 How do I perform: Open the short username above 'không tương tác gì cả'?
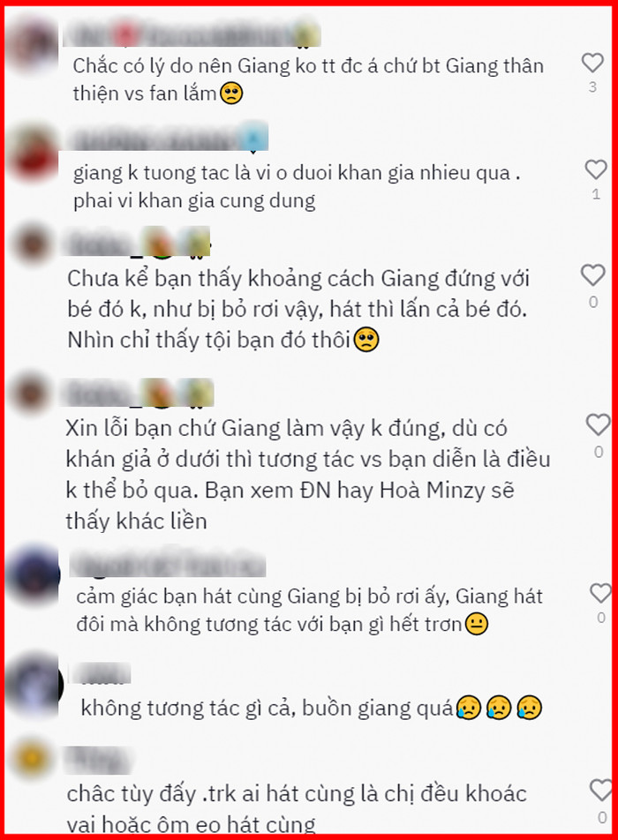point(101,673)
